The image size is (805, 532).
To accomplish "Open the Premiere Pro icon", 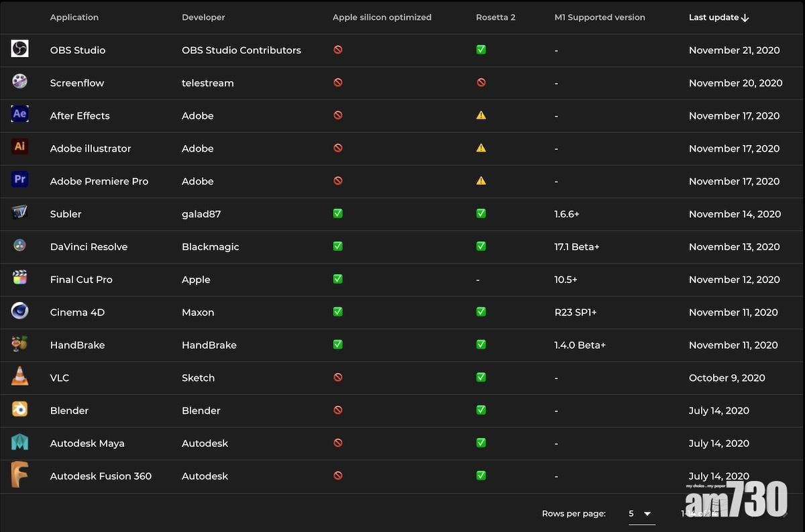I will (x=19, y=180).
